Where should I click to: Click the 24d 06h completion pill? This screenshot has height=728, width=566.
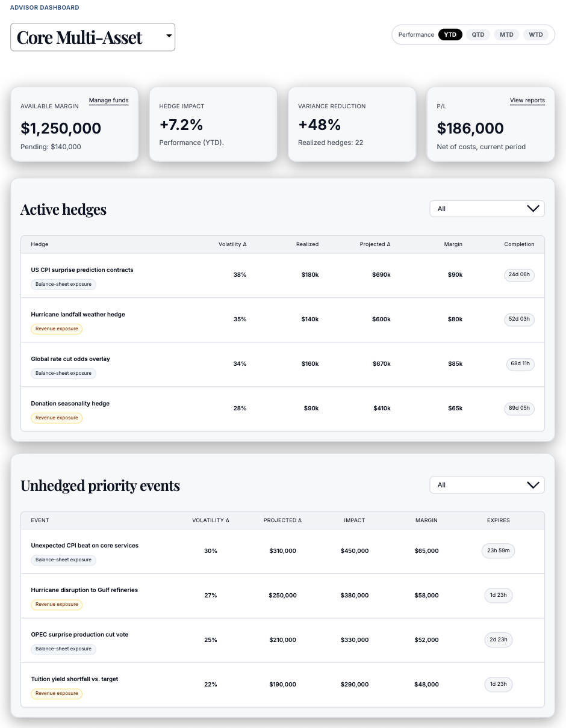pos(519,275)
